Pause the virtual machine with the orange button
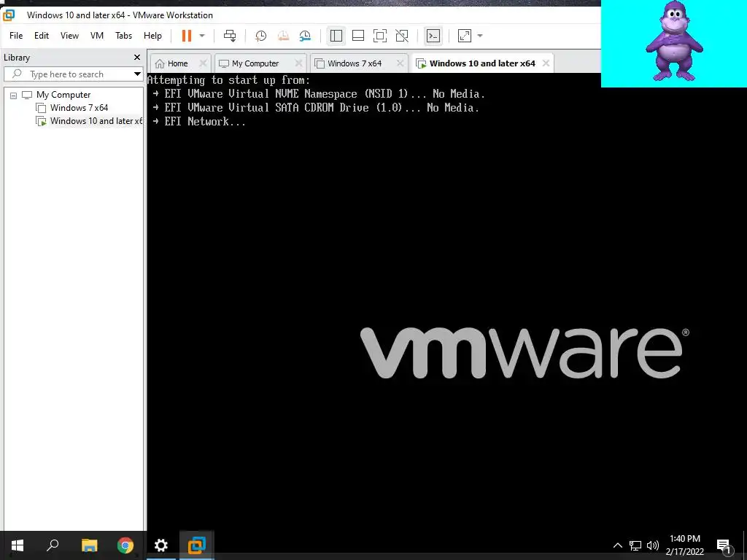The image size is (747, 560). (187, 36)
